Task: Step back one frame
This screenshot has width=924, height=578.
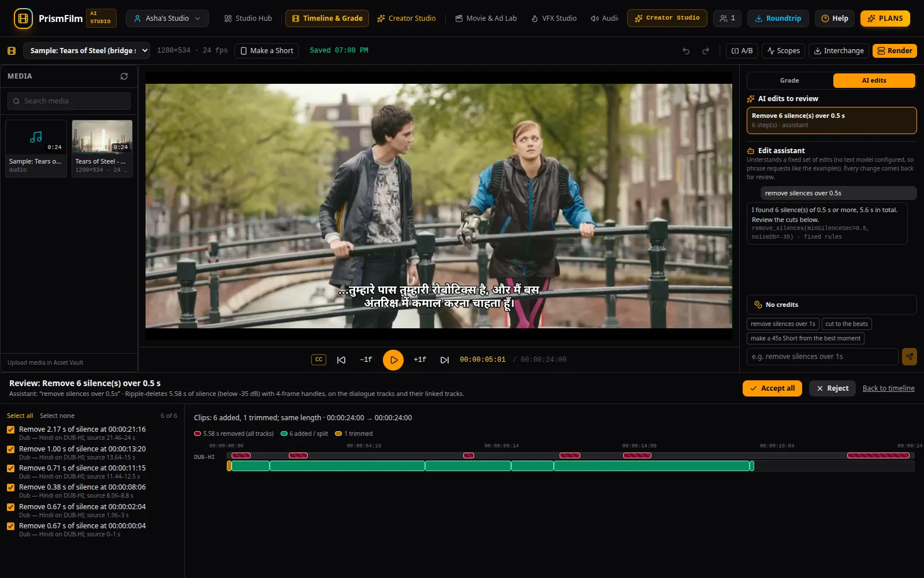Action: 366,360
